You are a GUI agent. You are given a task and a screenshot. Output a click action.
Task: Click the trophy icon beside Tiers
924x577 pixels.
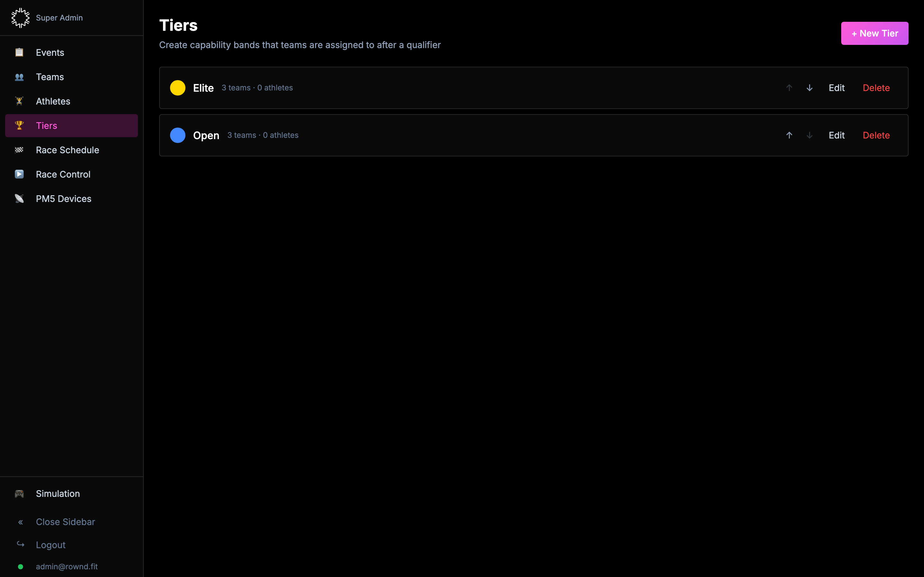[x=19, y=125]
